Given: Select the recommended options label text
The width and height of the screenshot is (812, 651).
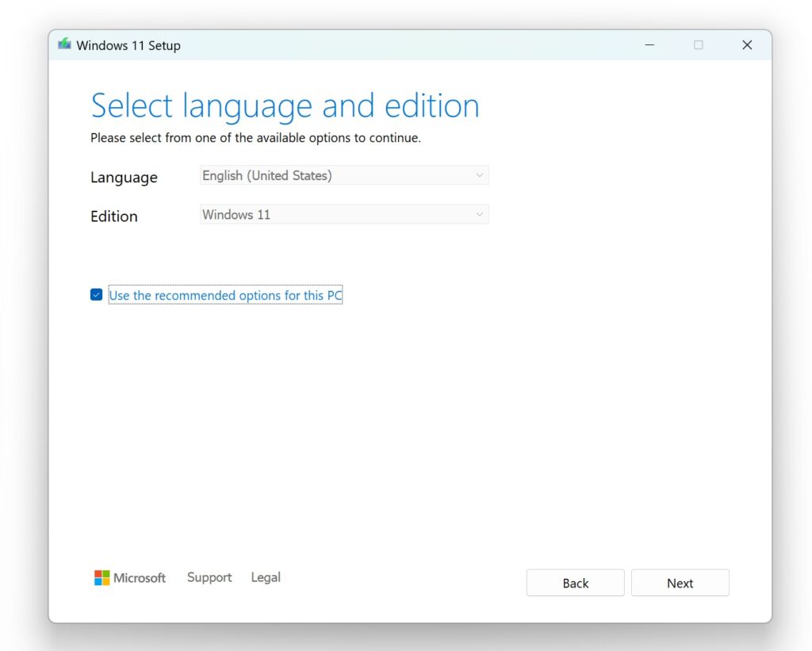Looking at the screenshot, I should click(x=224, y=294).
